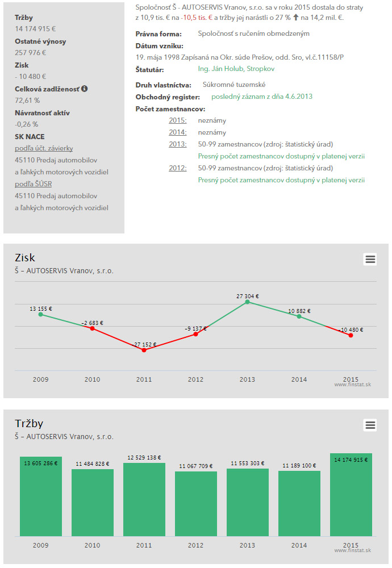Screen dimensions: 392x568
Task: Click the Ostatné výnosy value 257 976 €
Action: coord(31,53)
